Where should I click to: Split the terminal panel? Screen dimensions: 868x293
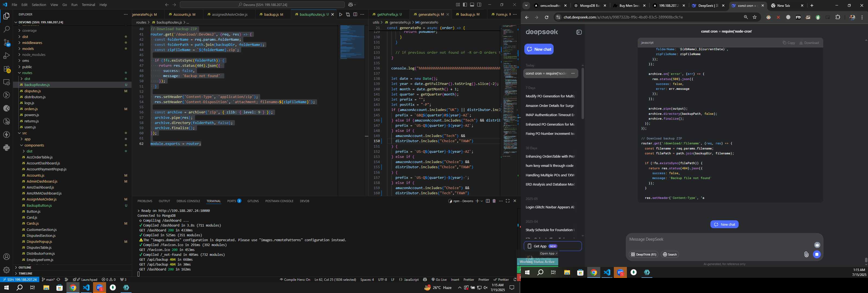click(488, 201)
